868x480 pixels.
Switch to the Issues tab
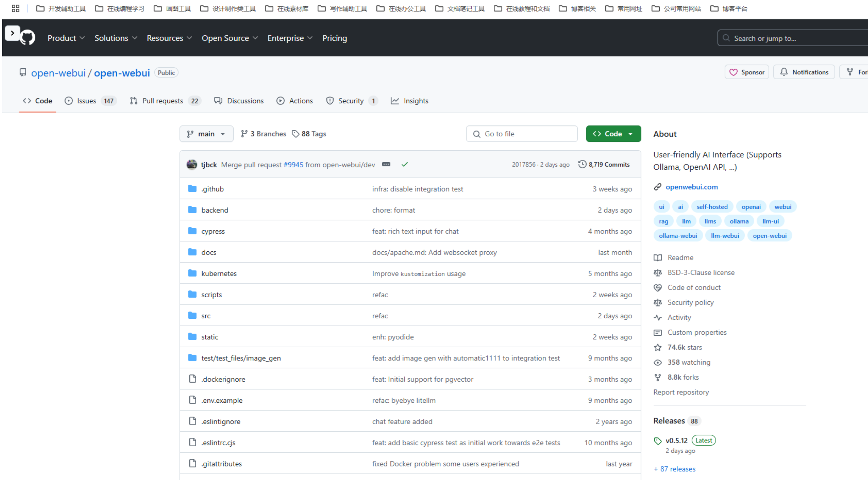click(90, 101)
